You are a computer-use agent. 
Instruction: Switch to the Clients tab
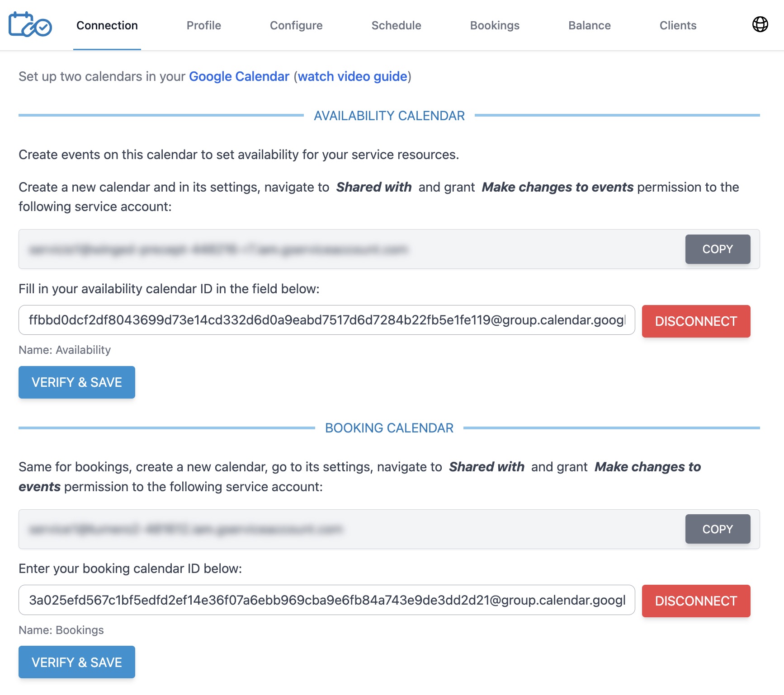tap(677, 26)
